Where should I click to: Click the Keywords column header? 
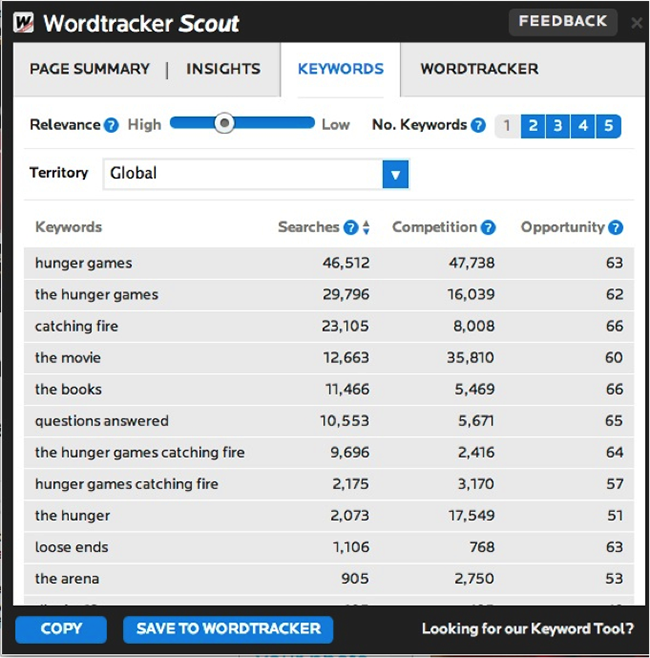click(68, 227)
